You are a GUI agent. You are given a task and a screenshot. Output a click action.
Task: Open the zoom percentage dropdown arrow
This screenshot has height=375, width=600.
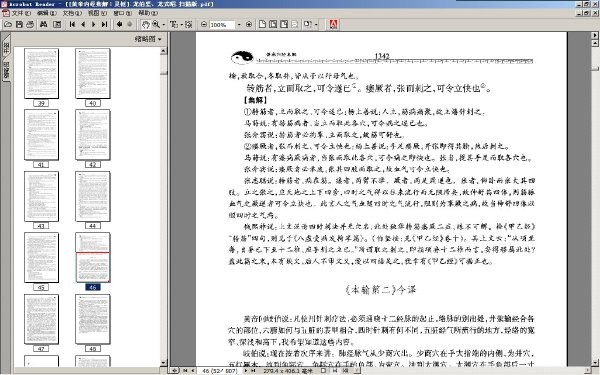click(239, 24)
